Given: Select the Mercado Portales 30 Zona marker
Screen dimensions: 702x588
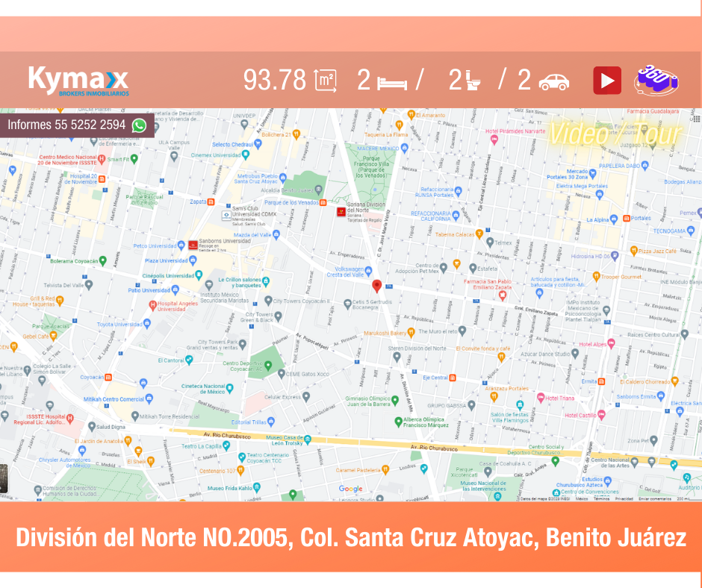Looking at the screenshot, I should (593, 173).
